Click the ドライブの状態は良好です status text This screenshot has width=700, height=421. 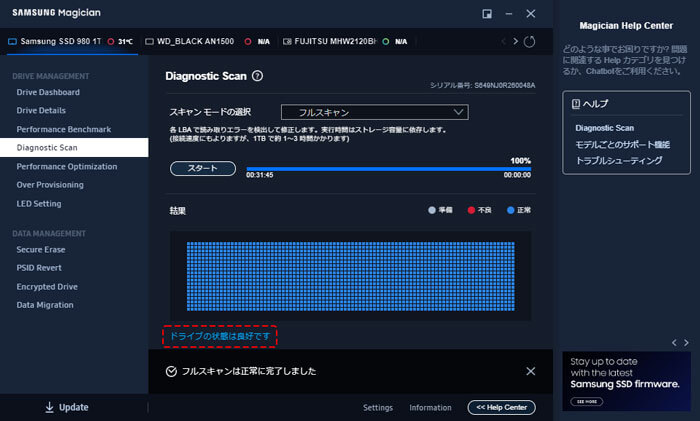[220, 336]
